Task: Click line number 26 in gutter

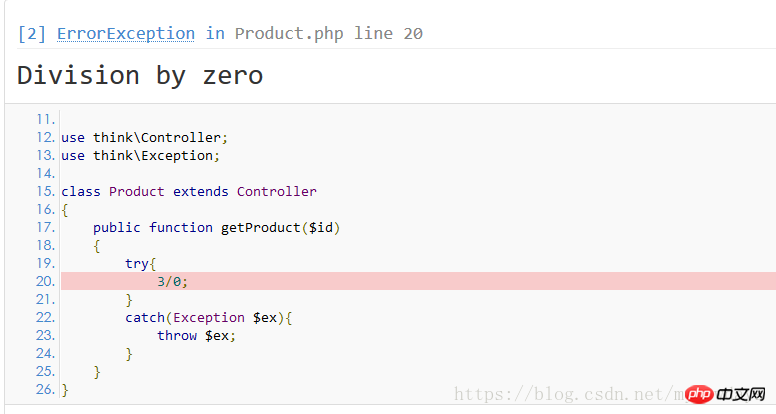Action: tap(45, 389)
